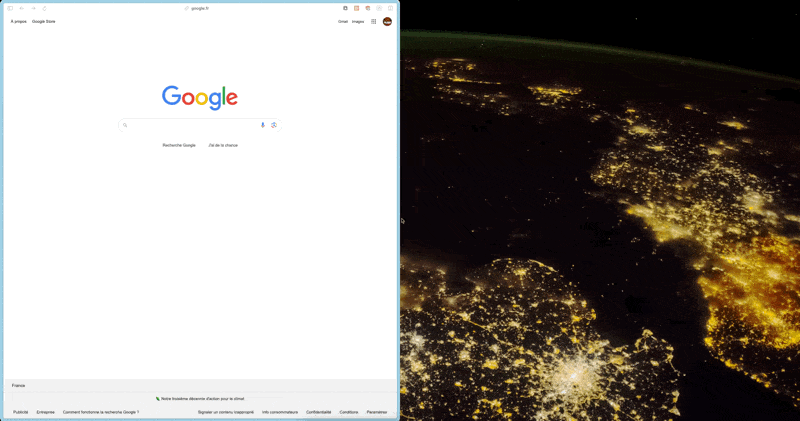Image resolution: width=800 pixels, height=421 pixels.
Task: Click the magnifier icon in search box
Action: [125, 125]
